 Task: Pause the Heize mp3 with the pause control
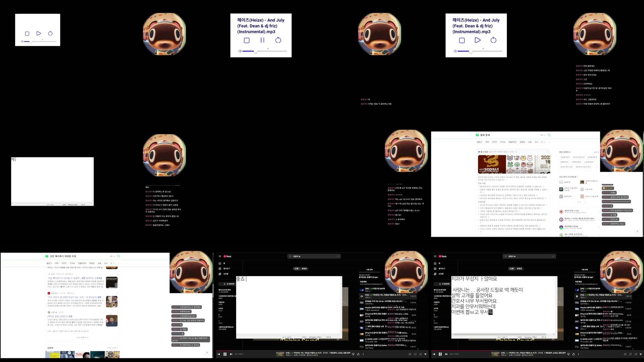tap(262, 40)
